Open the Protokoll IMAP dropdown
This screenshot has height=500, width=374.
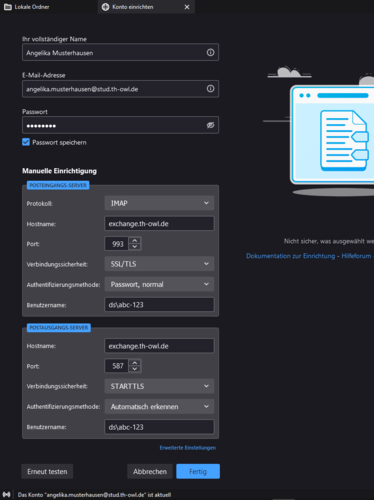click(159, 203)
